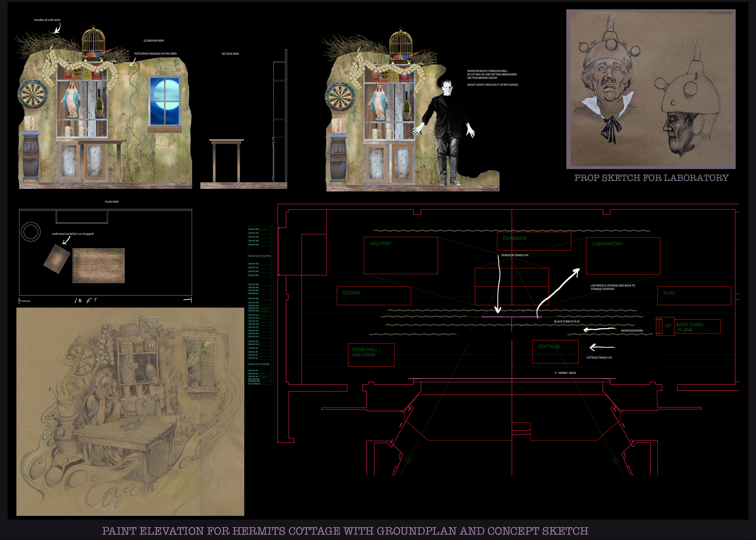Click the 'SECTION VIEW' label
The width and height of the screenshot is (756, 540).
[230, 54]
